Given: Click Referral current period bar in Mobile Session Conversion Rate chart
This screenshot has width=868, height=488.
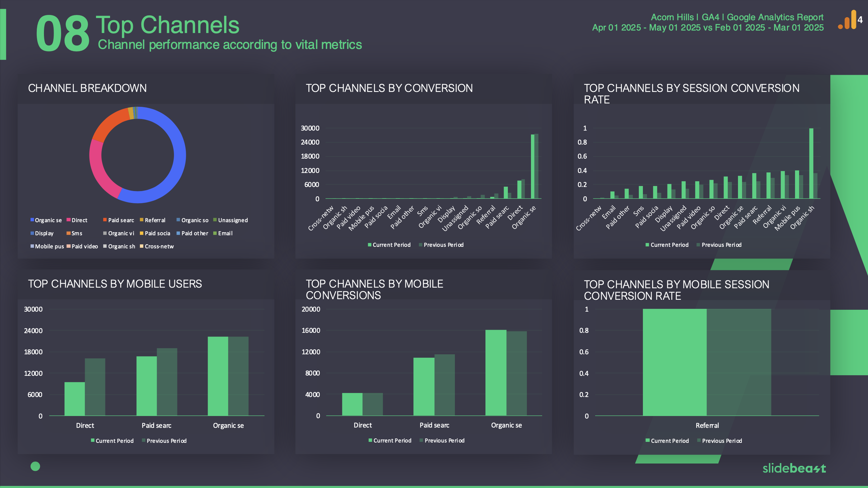Looking at the screenshot, I should coord(675,362).
